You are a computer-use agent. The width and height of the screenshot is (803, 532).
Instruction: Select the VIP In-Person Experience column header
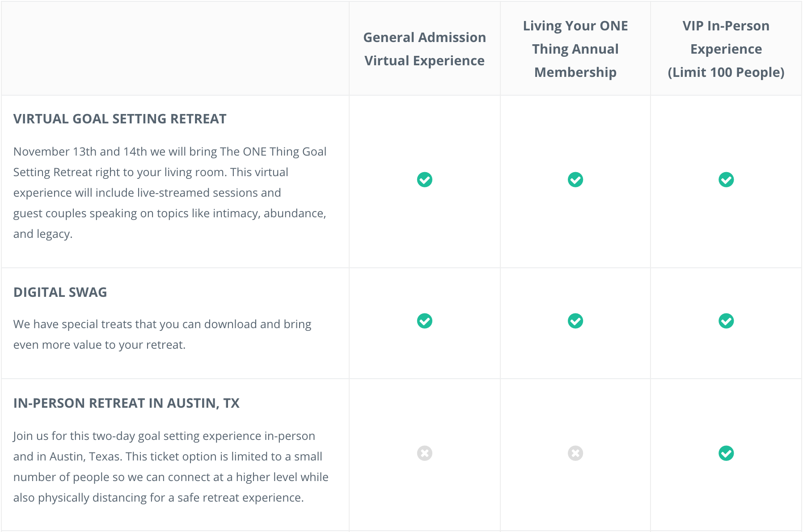click(726, 49)
